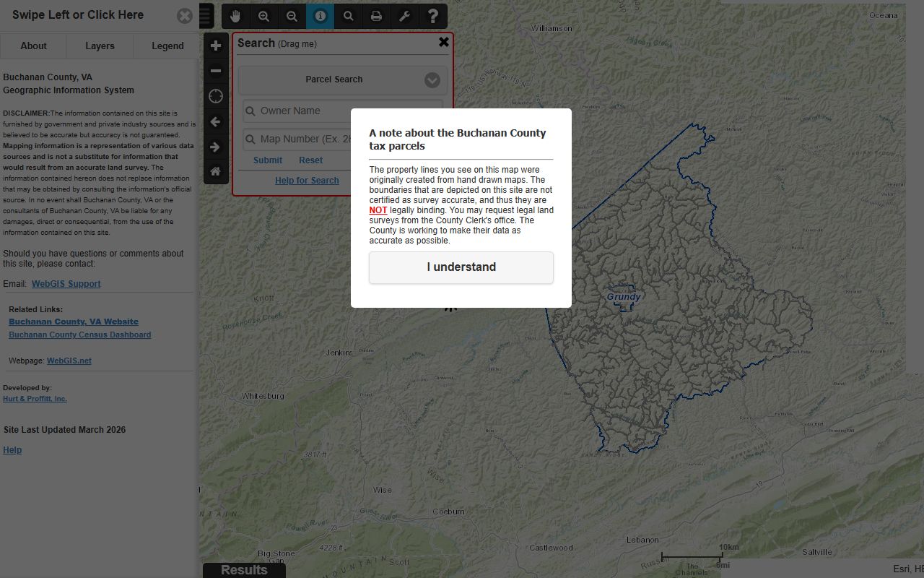Click the Search (Drag me) title
This screenshot has height=578, width=924.
(277, 43)
